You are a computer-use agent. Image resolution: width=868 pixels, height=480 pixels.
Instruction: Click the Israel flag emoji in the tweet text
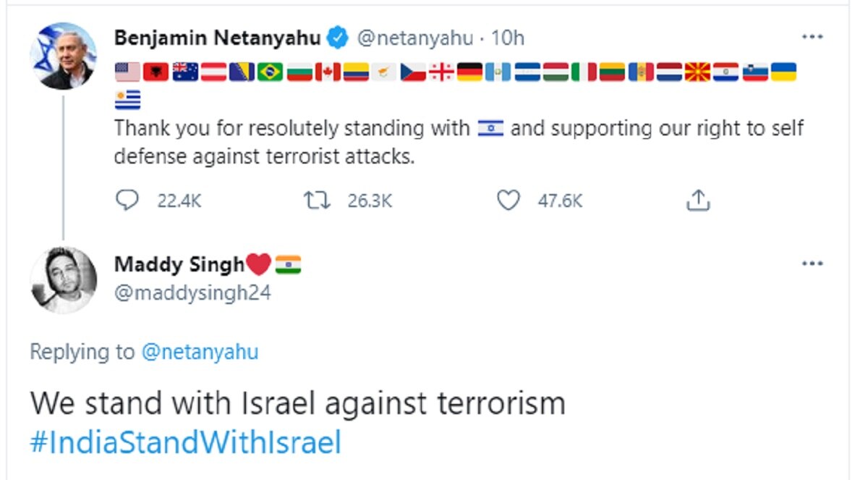coord(491,128)
